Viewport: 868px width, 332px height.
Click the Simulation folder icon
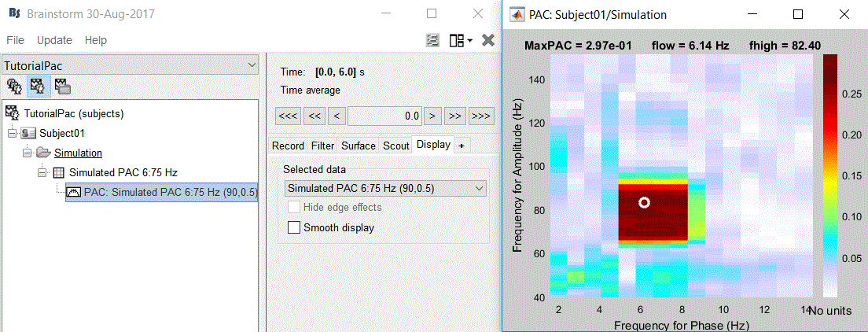coord(42,153)
